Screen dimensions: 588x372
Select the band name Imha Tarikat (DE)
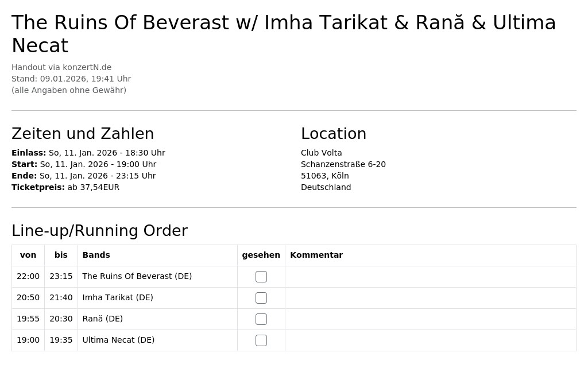coord(118,297)
